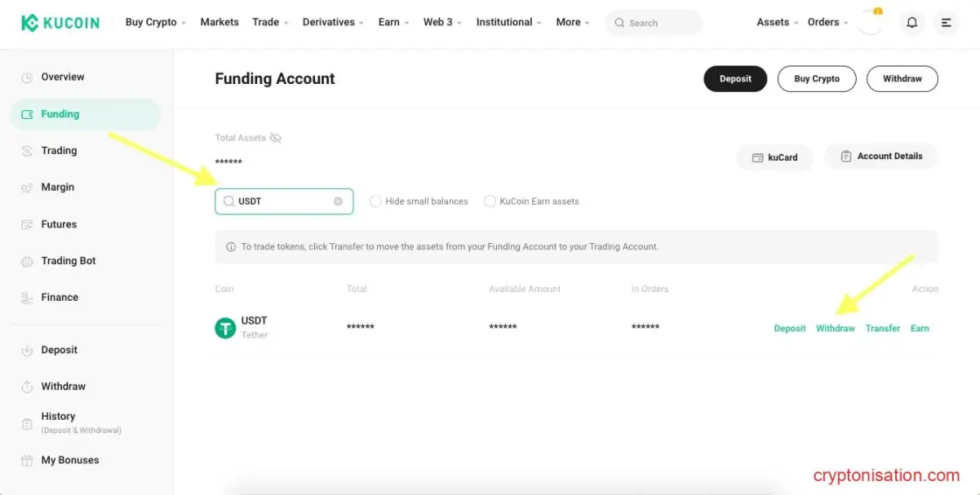The height and width of the screenshot is (495, 980).
Task: Click the Deposit sidebar icon
Action: click(x=27, y=351)
